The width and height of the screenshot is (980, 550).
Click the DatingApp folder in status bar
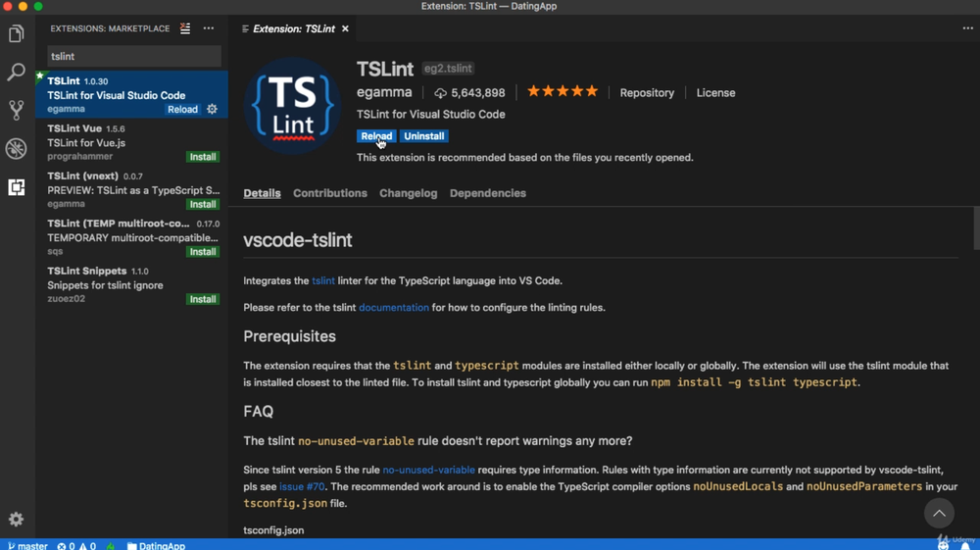[x=156, y=546]
